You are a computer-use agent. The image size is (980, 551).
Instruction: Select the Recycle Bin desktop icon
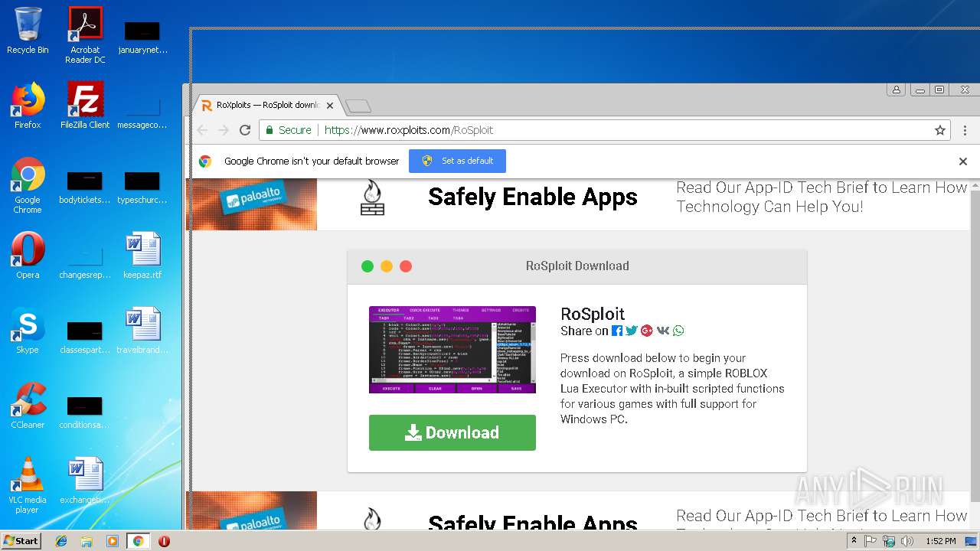pyautogui.click(x=28, y=31)
